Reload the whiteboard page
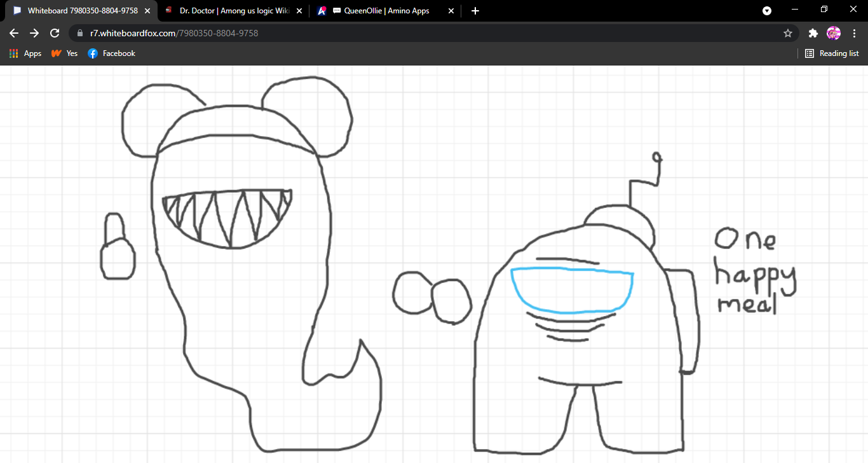The height and width of the screenshot is (463, 868). (x=55, y=33)
